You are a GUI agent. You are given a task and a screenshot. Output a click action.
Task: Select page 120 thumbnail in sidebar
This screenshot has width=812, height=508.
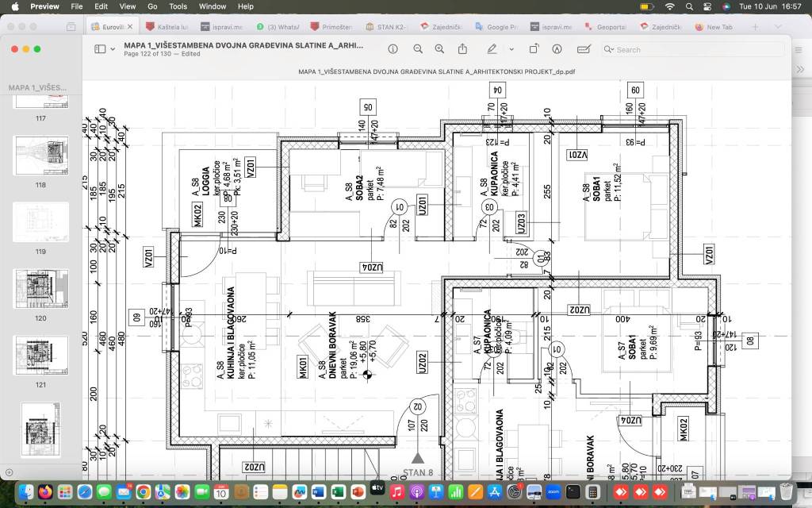(x=40, y=290)
